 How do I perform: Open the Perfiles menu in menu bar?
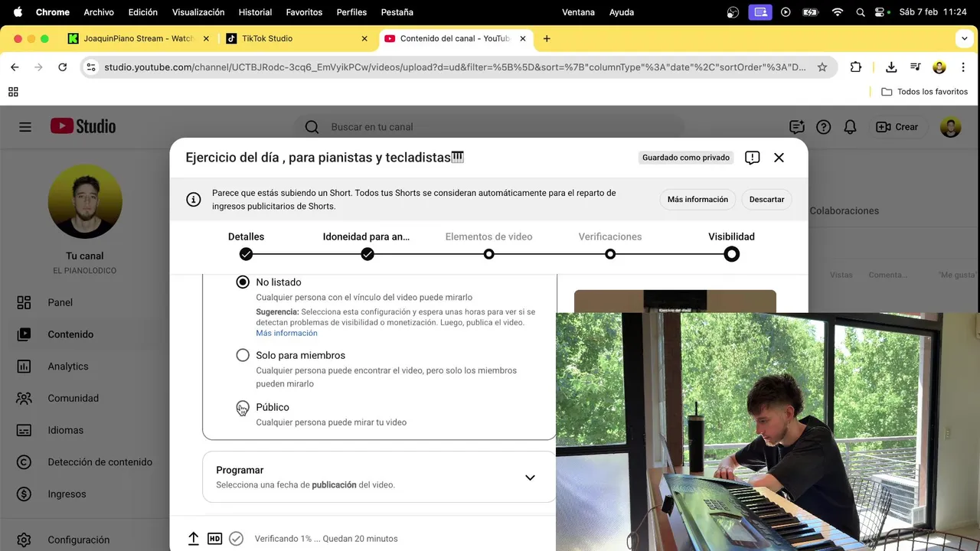351,12
